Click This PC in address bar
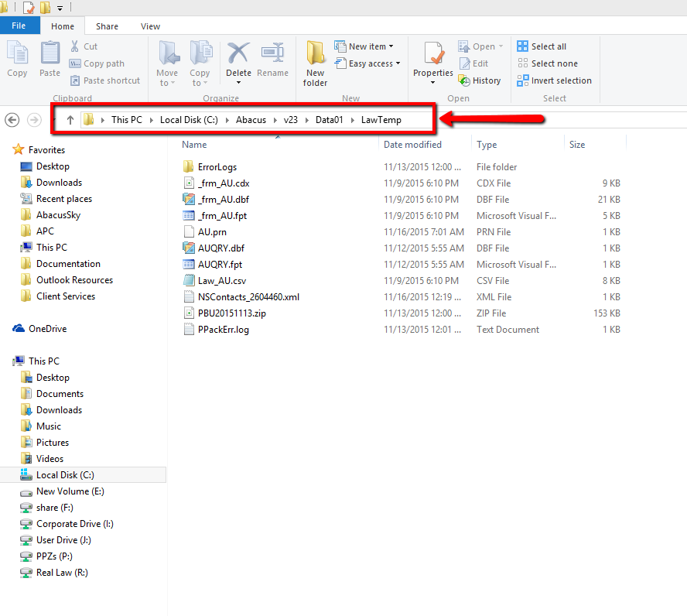687x616 pixels. tap(127, 120)
